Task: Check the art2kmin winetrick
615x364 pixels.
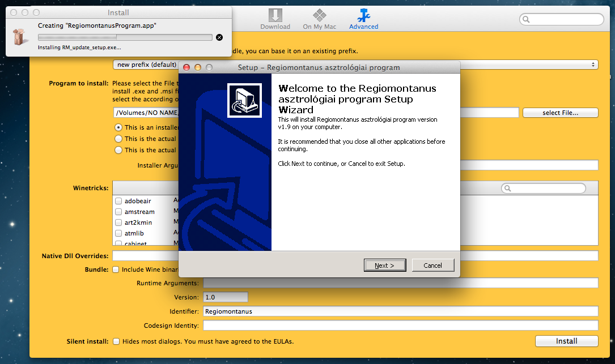Action: pyautogui.click(x=118, y=222)
